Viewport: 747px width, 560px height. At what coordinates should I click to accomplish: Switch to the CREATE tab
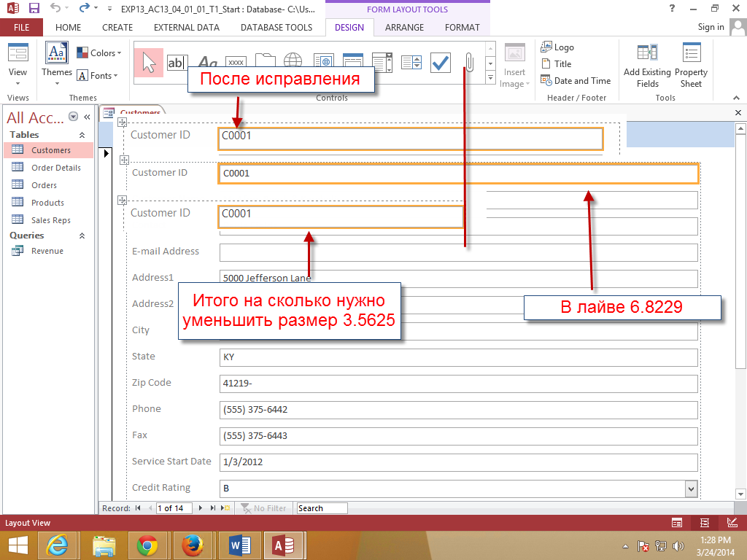coord(117,27)
